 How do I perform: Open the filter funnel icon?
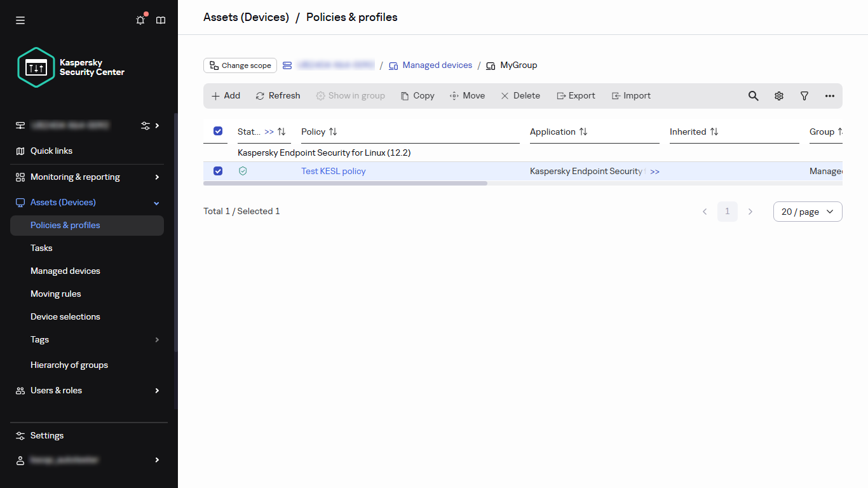[804, 95]
